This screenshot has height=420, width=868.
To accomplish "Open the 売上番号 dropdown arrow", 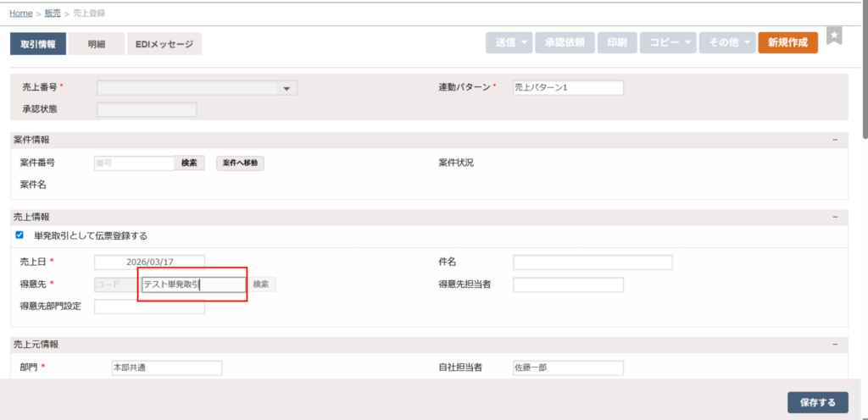I will tap(287, 88).
